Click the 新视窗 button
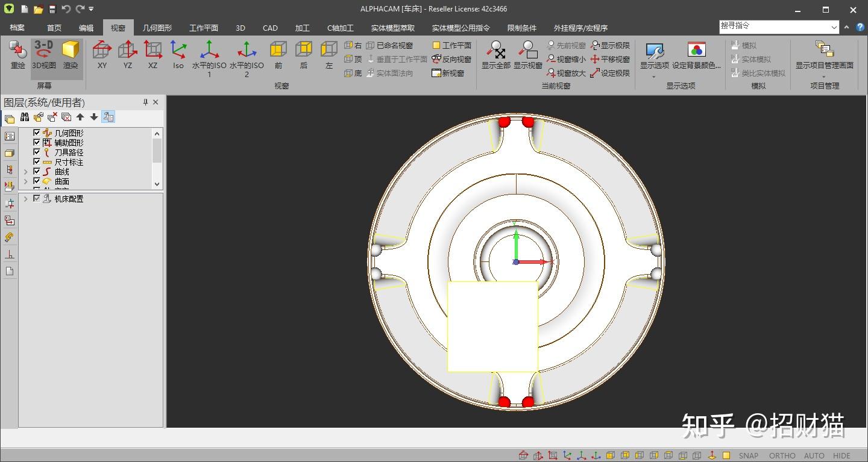This screenshot has height=462, width=868. [x=448, y=73]
